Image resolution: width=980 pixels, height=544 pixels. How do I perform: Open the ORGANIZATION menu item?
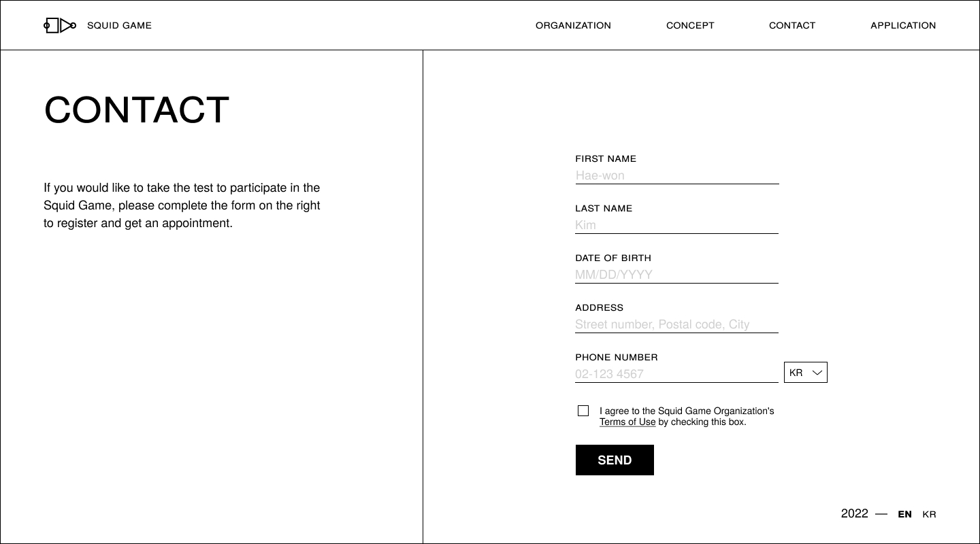pos(573,26)
